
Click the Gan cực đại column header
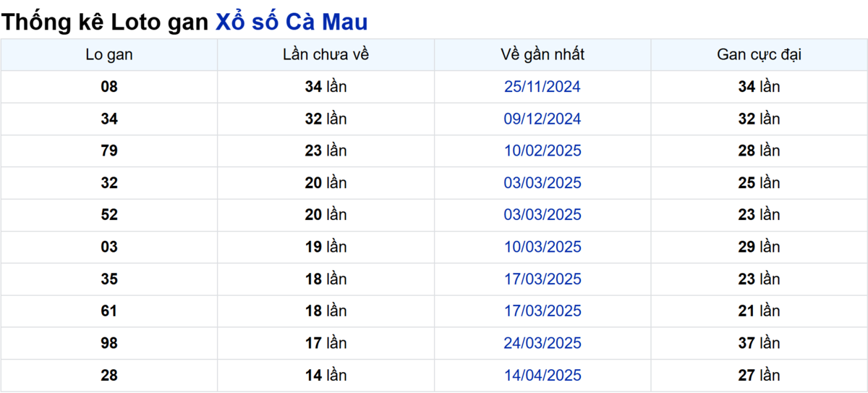[x=759, y=54]
